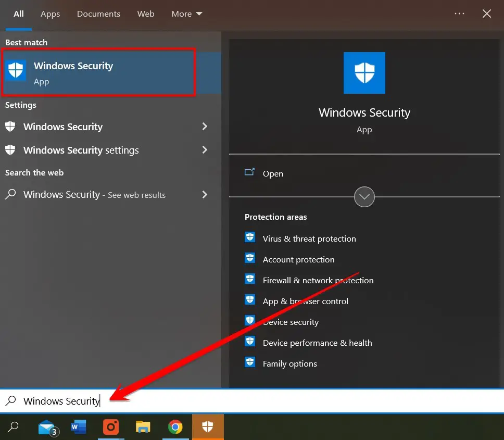Expand arrow for the web results row
504x440 pixels.
click(205, 194)
